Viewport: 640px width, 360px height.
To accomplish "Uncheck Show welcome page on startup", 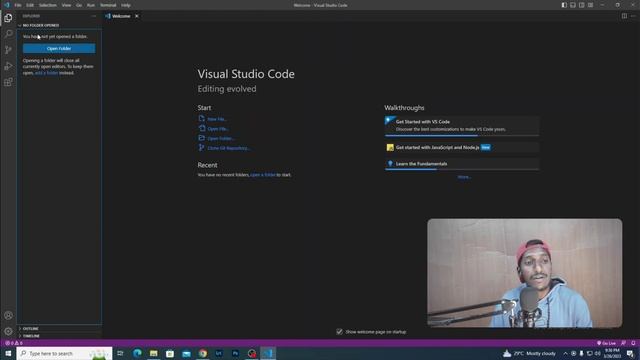I will [339, 332].
